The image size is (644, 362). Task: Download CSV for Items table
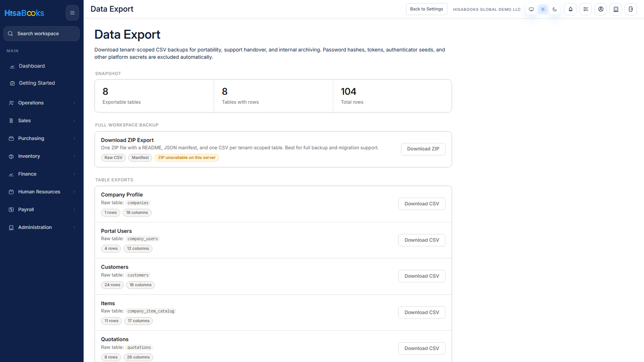422,313
